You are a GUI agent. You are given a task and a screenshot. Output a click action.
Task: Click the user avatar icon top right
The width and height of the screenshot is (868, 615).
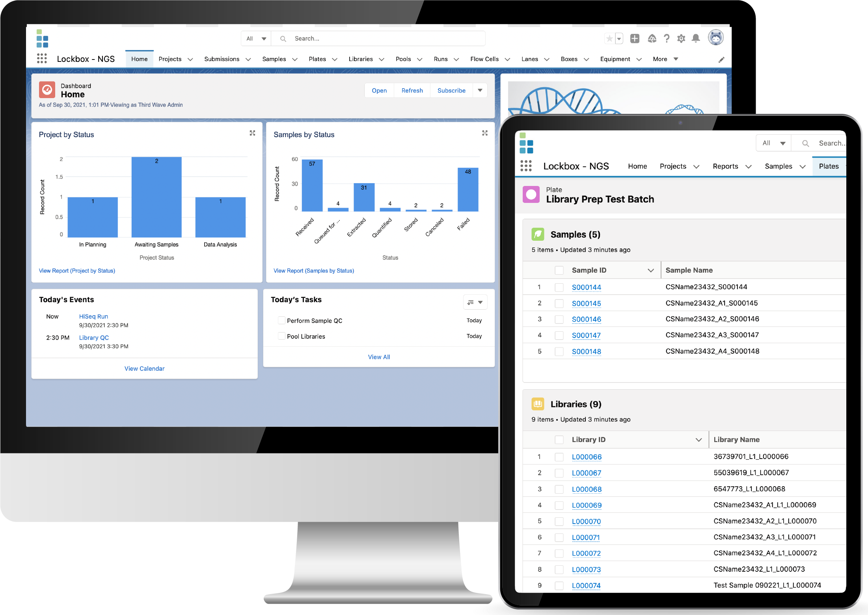[718, 38]
